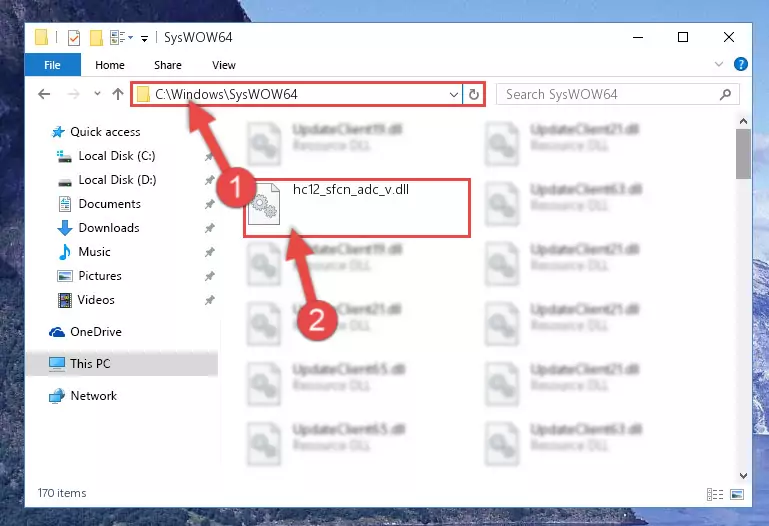
Task: Click the New folder icon in quick access toolbar
Action: (96, 38)
